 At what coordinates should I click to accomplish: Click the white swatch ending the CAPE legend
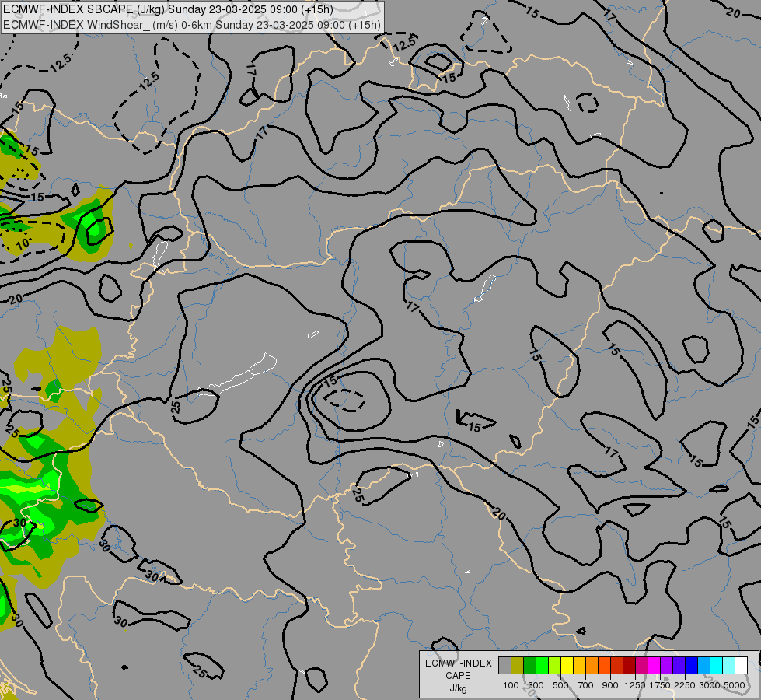click(x=742, y=666)
